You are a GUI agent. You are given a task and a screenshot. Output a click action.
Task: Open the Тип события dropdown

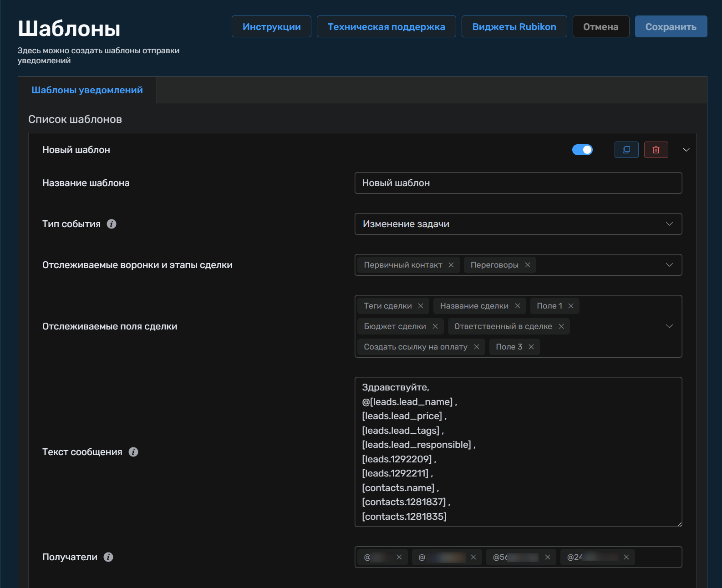[518, 224]
